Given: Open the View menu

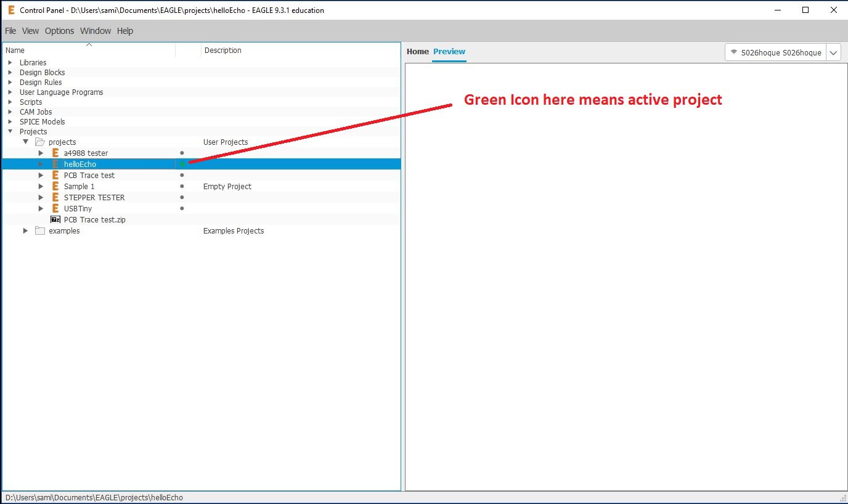Looking at the screenshot, I should click(x=30, y=31).
